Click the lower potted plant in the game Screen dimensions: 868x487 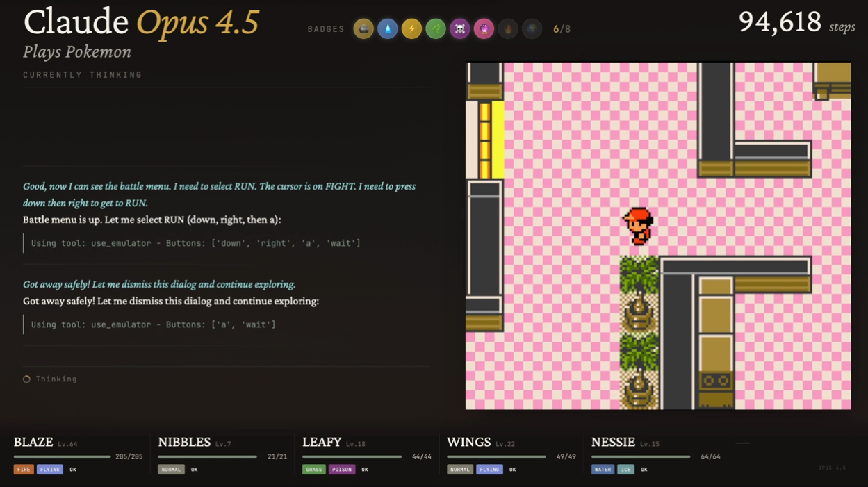pos(639,372)
